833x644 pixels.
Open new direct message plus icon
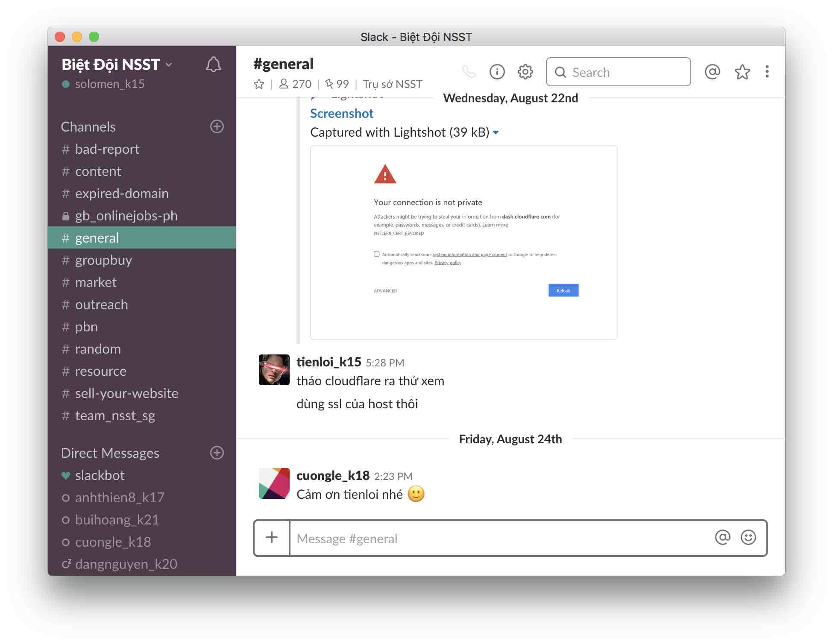coord(217,453)
